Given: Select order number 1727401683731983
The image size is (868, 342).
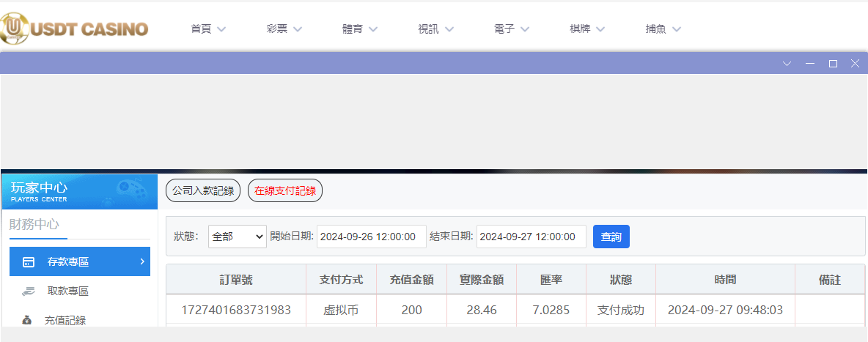Looking at the screenshot, I should tap(236, 310).
